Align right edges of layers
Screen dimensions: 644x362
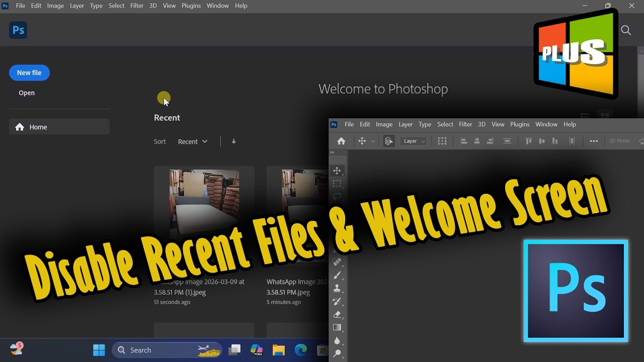(490, 141)
